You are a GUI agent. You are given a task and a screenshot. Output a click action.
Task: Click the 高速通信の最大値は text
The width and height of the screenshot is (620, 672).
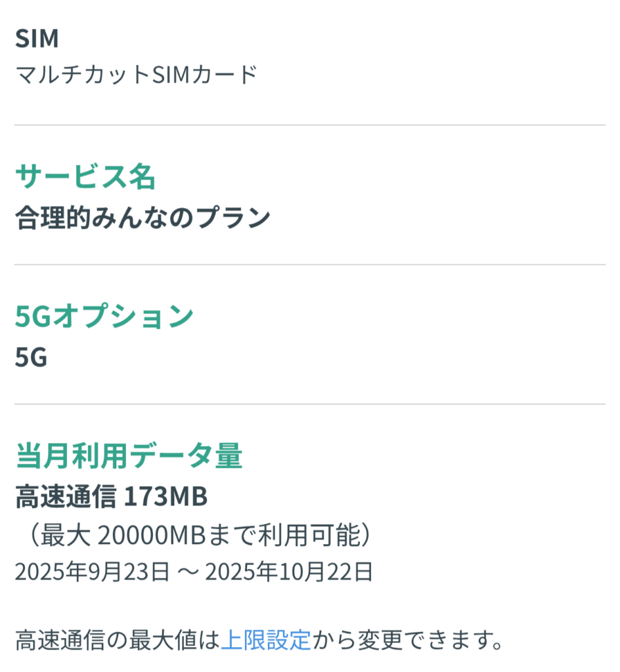[117, 639]
